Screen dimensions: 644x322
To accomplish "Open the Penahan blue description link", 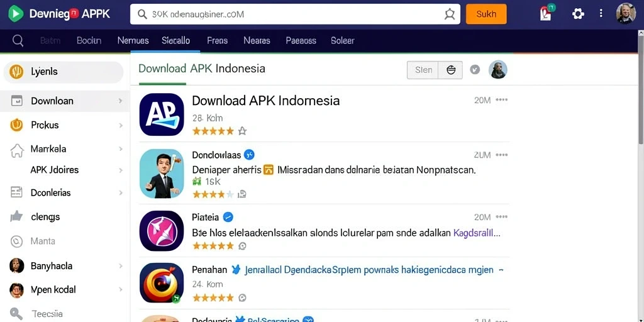I will [x=369, y=270].
